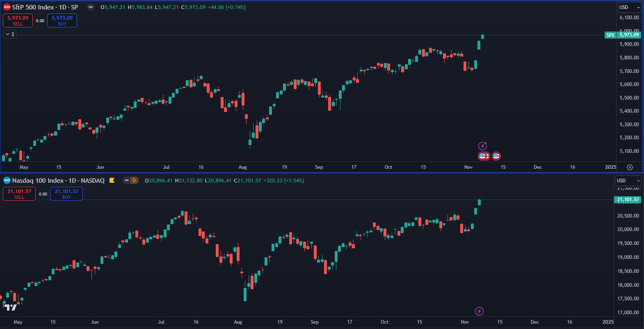Toggle the S&P 500 market status pill
Screen dimensions: 644x329
[91, 7]
